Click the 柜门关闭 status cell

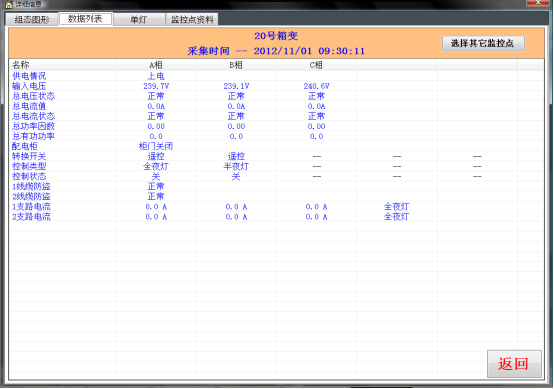pos(156,146)
